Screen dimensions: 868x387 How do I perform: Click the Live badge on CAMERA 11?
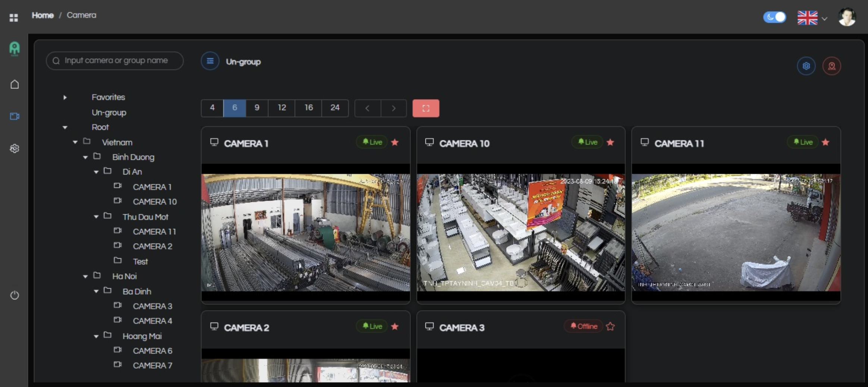pos(803,142)
